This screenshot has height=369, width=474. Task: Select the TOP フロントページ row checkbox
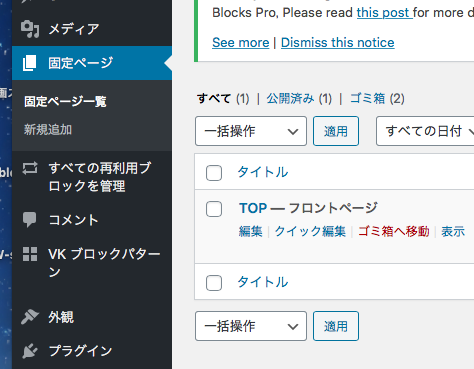(x=214, y=209)
